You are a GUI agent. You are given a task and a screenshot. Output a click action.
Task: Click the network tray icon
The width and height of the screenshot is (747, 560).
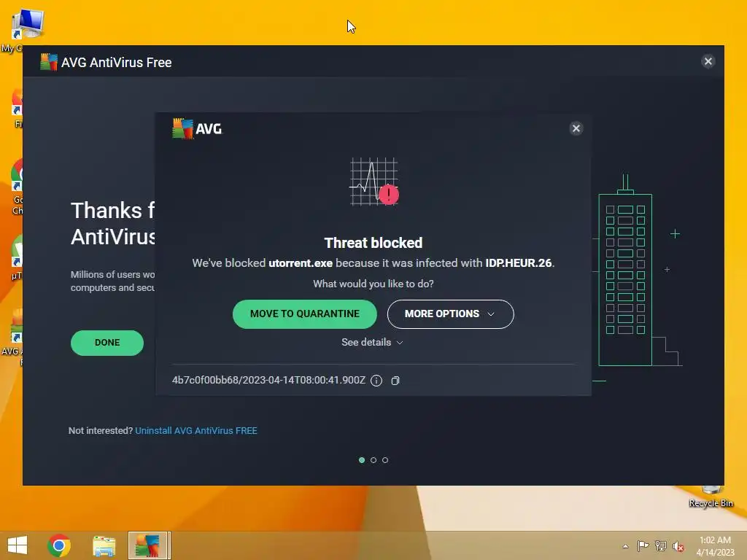coord(661,545)
